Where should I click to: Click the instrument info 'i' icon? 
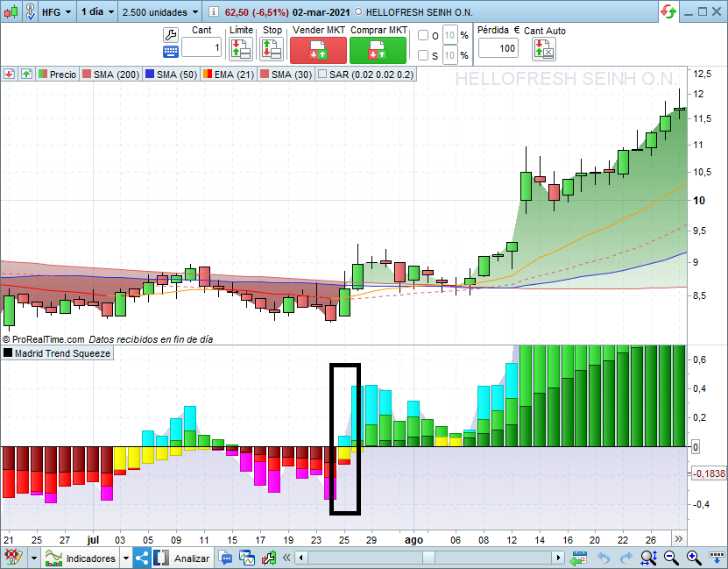point(213,11)
